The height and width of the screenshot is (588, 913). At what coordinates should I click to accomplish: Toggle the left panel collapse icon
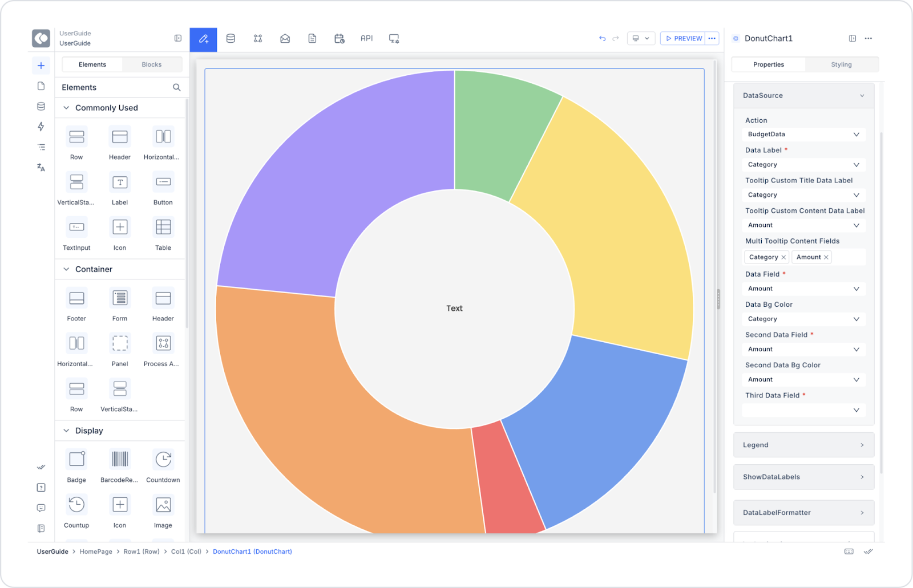(178, 38)
